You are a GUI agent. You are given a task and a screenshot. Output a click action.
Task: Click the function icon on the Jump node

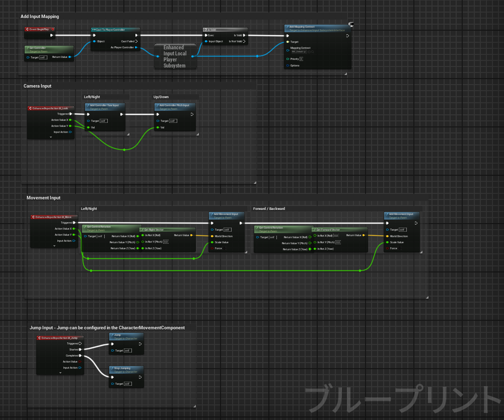pyautogui.click(x=112, y=335)
